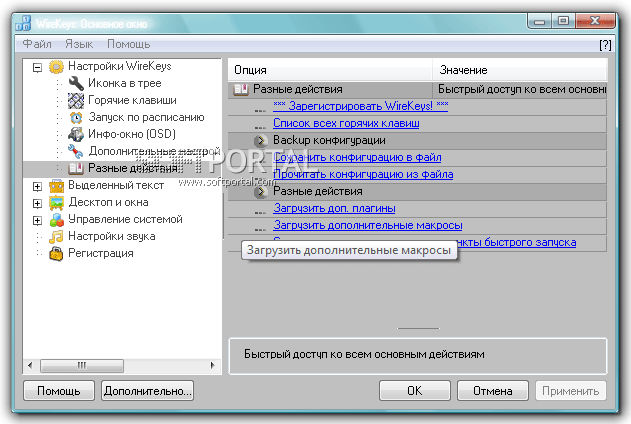
Task: Open the Файл menu
Action: 37,44
